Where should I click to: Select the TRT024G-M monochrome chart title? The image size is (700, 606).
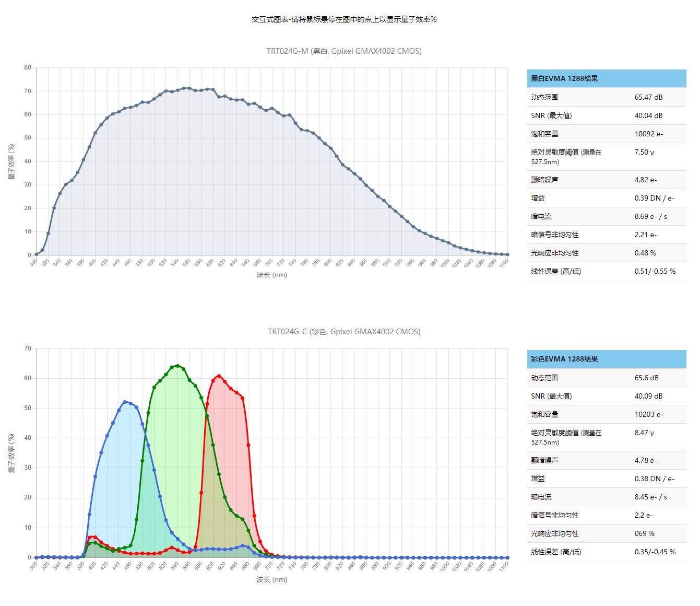pyautogui.click(x=344, y=51)
